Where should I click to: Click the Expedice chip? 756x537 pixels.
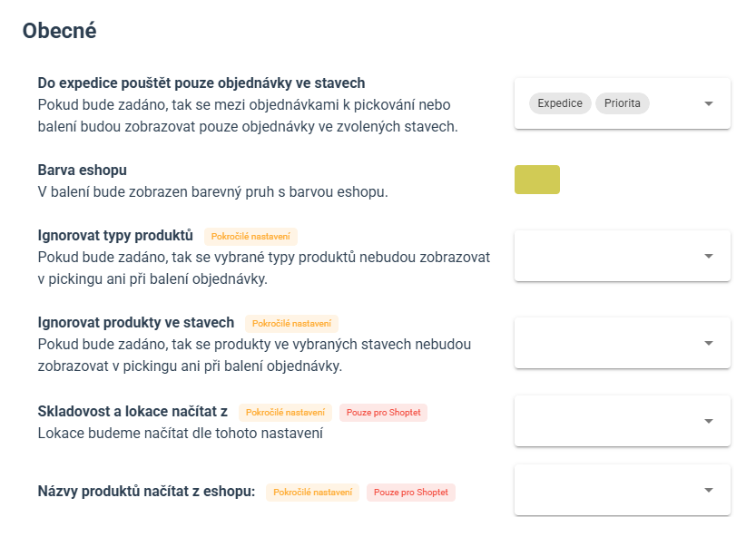[560, 103]
